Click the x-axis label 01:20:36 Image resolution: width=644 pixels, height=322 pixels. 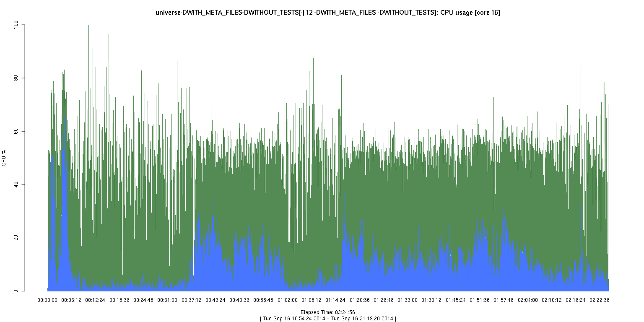coord(360,300)
